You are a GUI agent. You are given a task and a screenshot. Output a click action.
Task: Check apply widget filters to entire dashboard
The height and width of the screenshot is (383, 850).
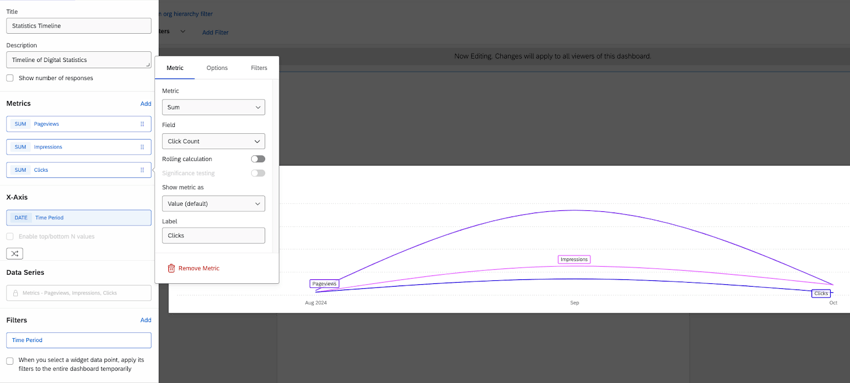[x=10, y=361]
